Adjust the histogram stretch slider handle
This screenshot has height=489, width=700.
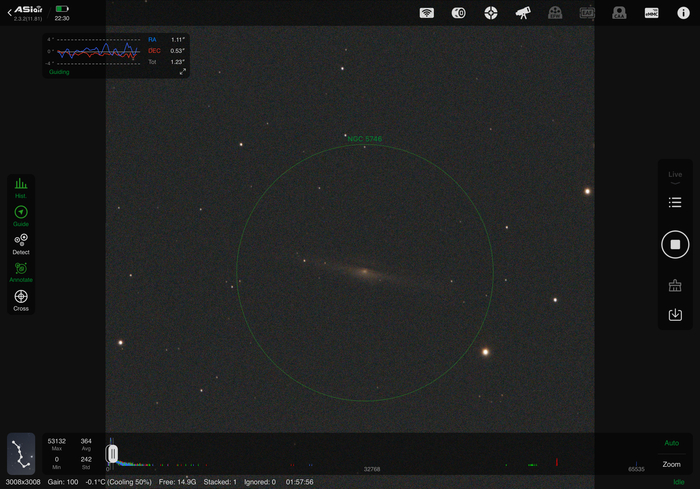pyautogui.click(x=113, y=455)
